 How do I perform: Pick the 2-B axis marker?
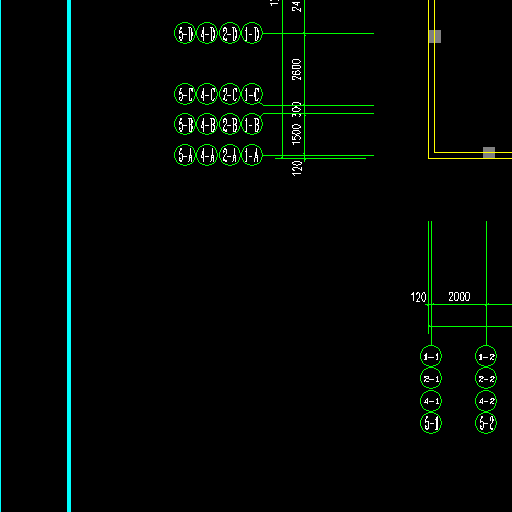(230, 125)
